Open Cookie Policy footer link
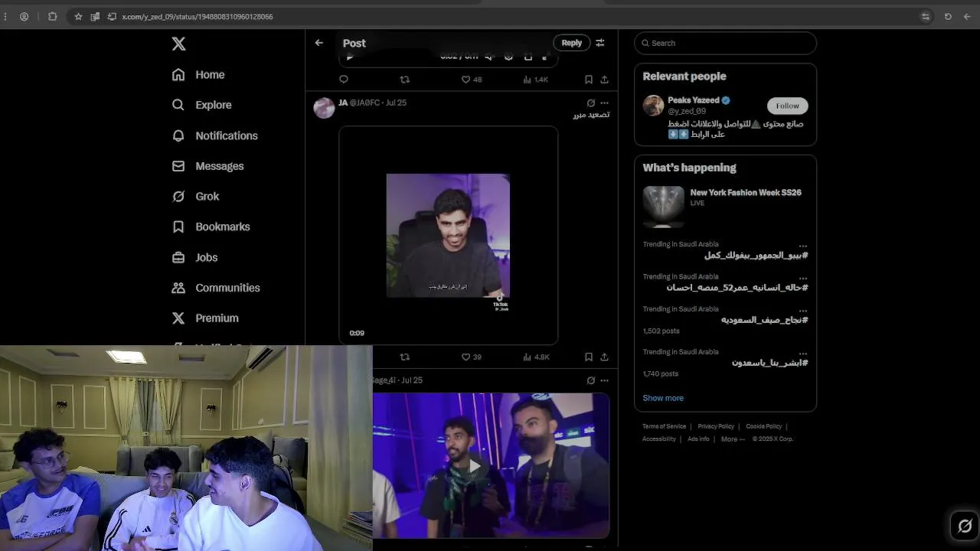The image size is (980, 551). [764, 426]
